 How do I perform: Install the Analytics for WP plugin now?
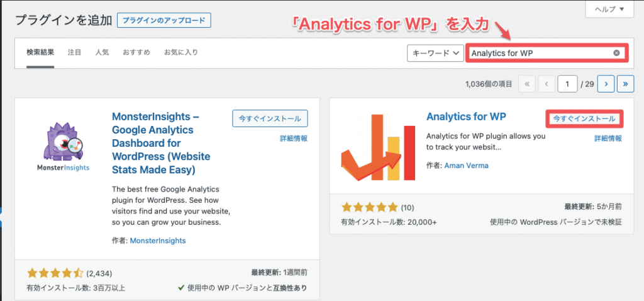point(584,118)
